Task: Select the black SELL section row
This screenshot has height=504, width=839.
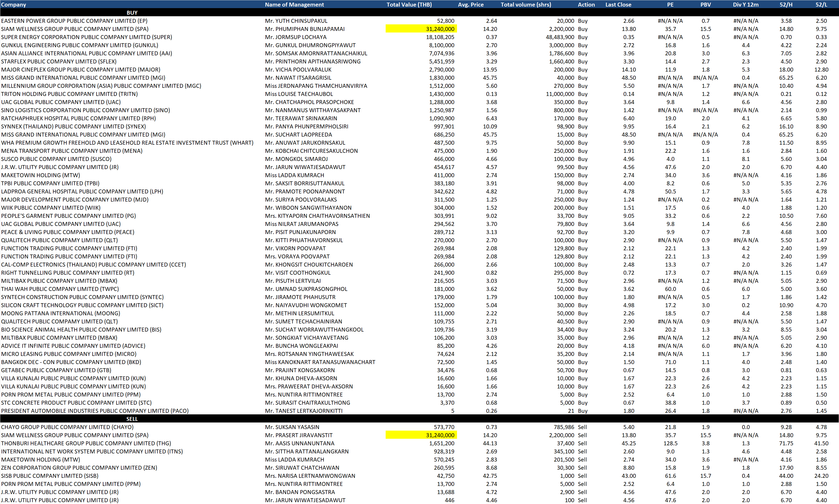Action: [x=132, y=419]
